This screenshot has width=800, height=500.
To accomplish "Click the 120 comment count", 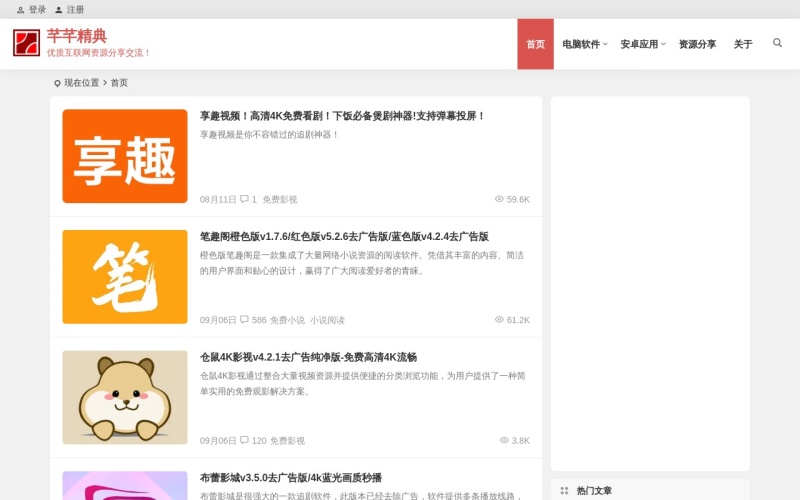I will point(259,440).
